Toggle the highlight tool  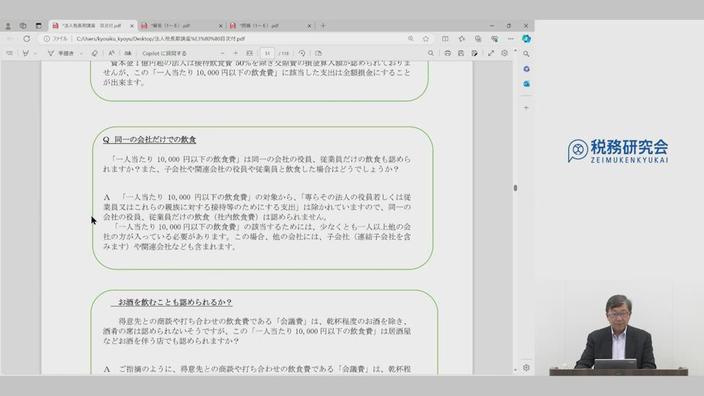pos(26,53)
